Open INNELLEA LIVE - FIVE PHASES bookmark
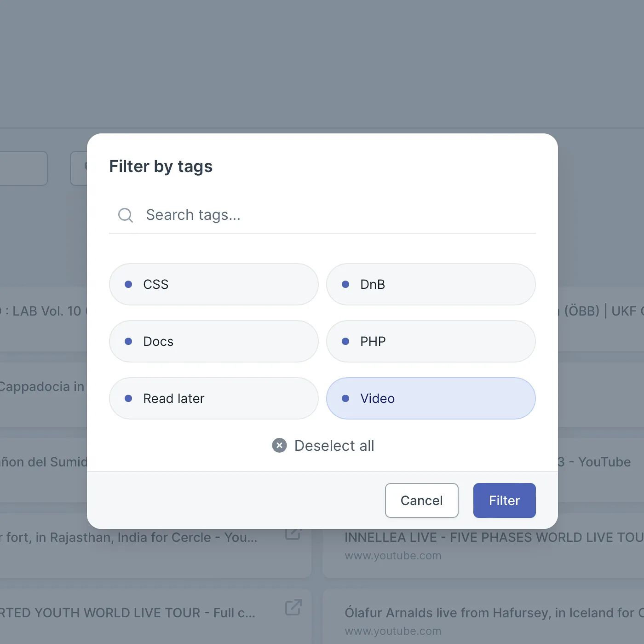 (494, 537)
